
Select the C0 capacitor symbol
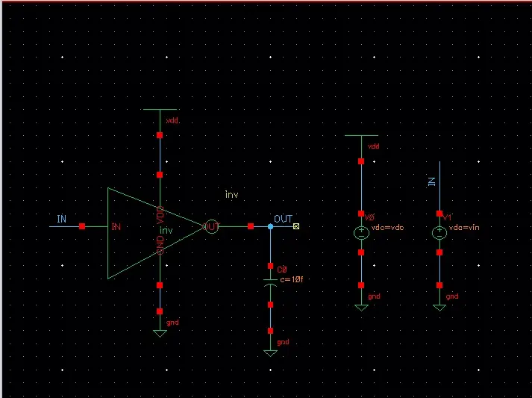[270, 282]
